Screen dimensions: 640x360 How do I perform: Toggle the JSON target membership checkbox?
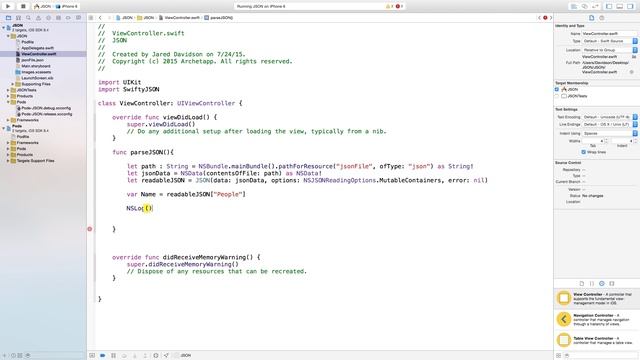pos(557,89)
